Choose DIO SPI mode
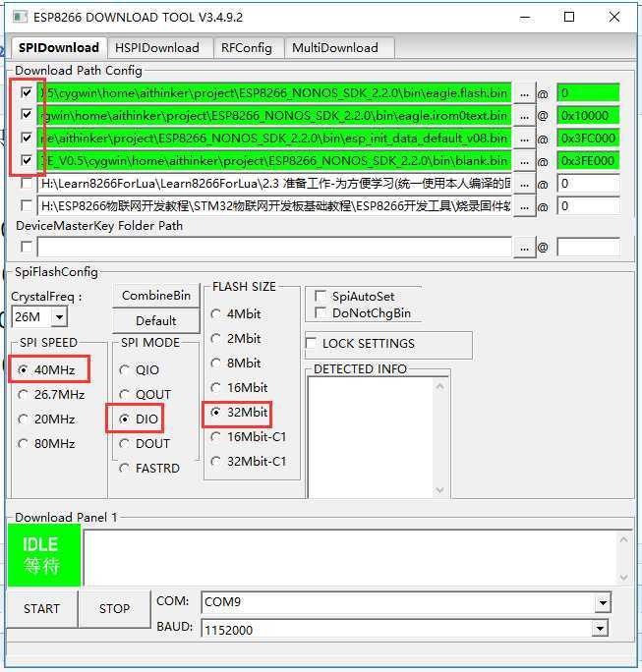 pos(139,419)
